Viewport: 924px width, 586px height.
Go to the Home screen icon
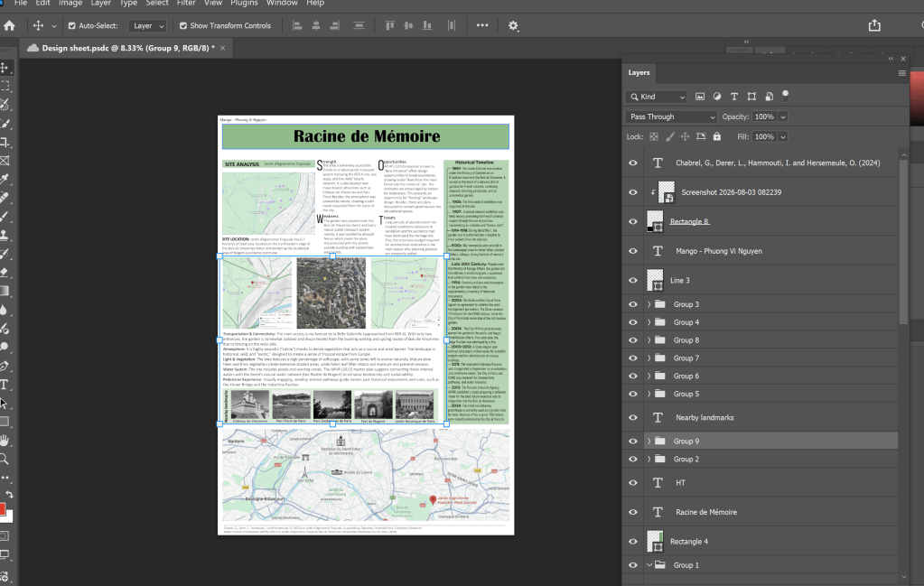pos(9,26)
